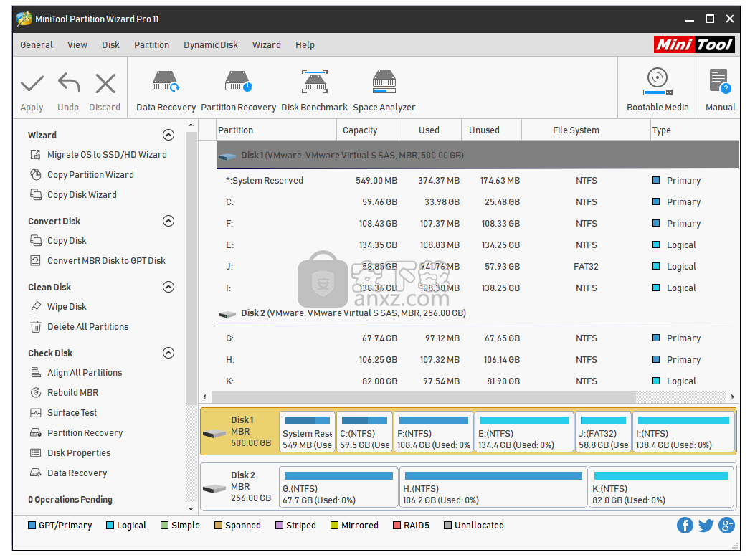
Task: Click the sidebar Data Recovery link
Action: 77,473
